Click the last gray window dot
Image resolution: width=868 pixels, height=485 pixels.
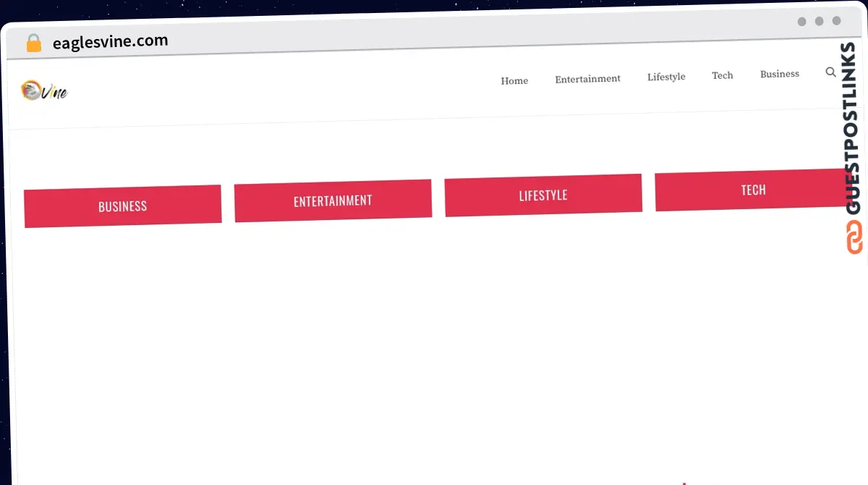[x=836, y=21]
